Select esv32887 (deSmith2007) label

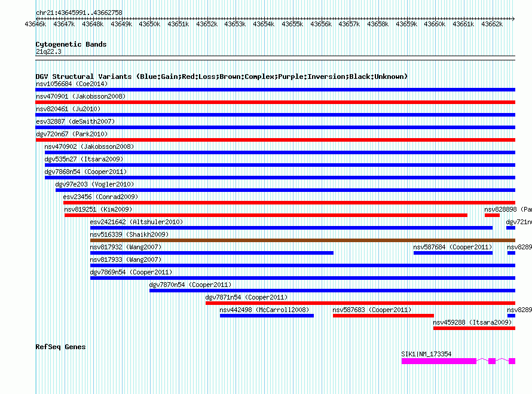click(x=75, y=121)
